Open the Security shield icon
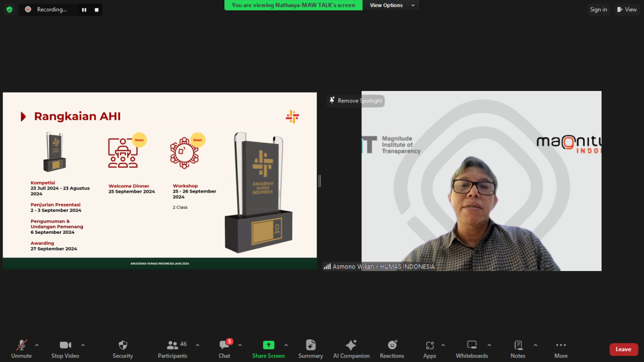644x362 pixels. point(123,345)
